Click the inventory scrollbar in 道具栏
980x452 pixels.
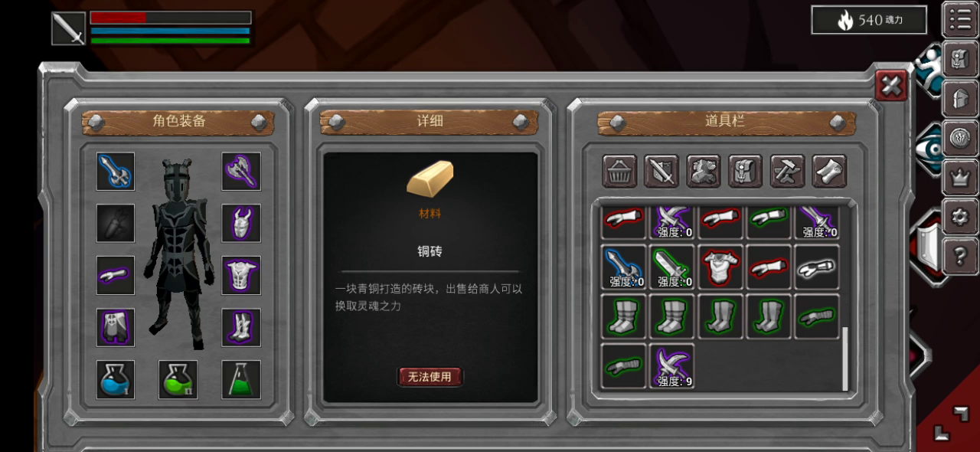point(845,359)
